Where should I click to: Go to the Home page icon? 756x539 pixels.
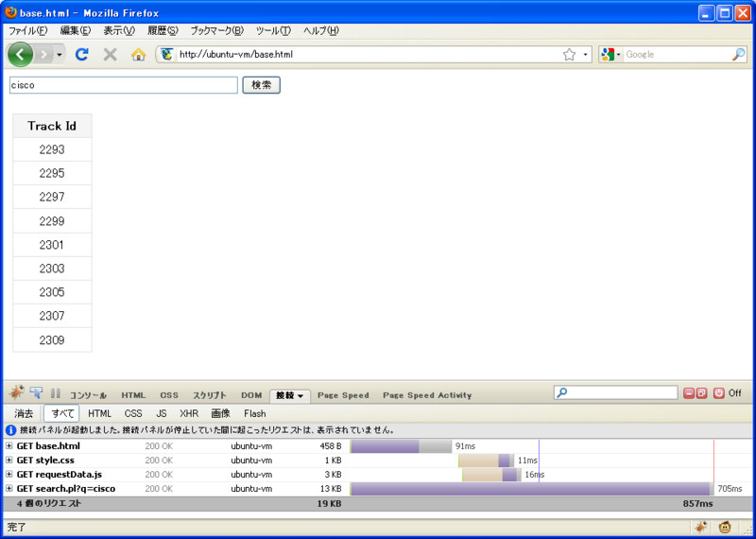[x=138, y=55]
